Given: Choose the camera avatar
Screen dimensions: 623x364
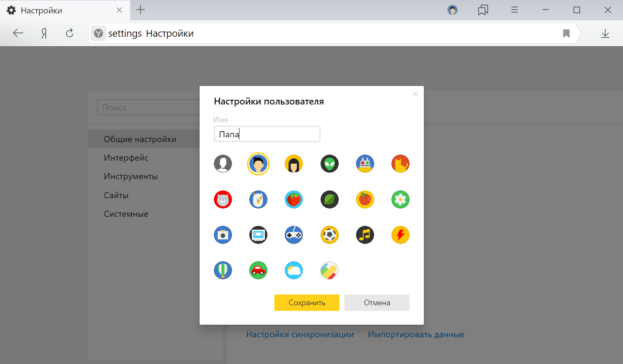Looking at the screenshot, I should pos(223,235).
